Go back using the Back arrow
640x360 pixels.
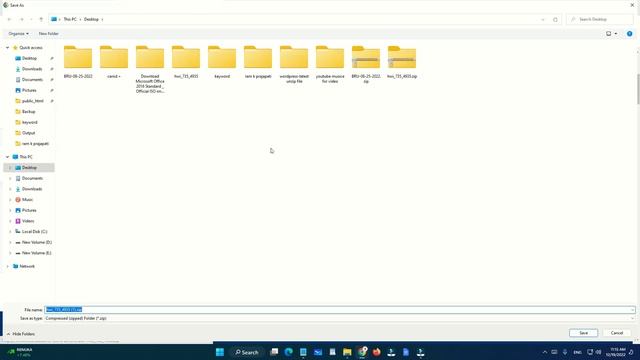point(9,19)
